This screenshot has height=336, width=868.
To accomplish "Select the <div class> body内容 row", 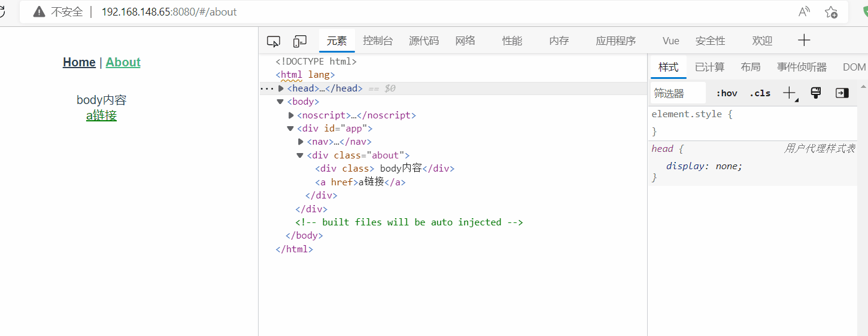I will click(x=385, y=169).
